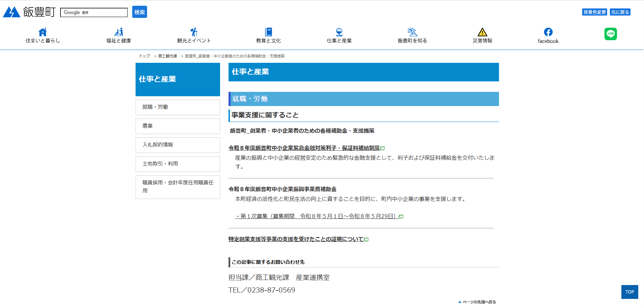
Task: Open the 飯豊町を知る landscape icon
Action: coord(412,32)
